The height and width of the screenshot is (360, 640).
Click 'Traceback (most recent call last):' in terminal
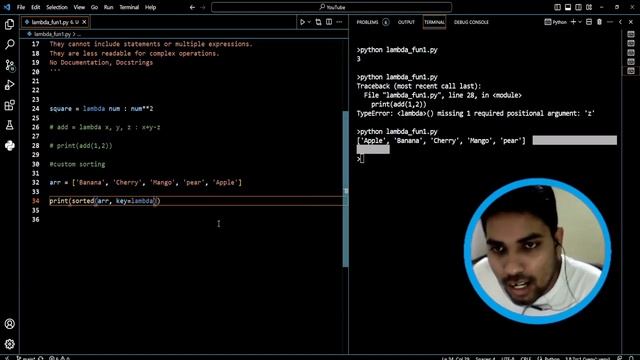pos(419,86)
